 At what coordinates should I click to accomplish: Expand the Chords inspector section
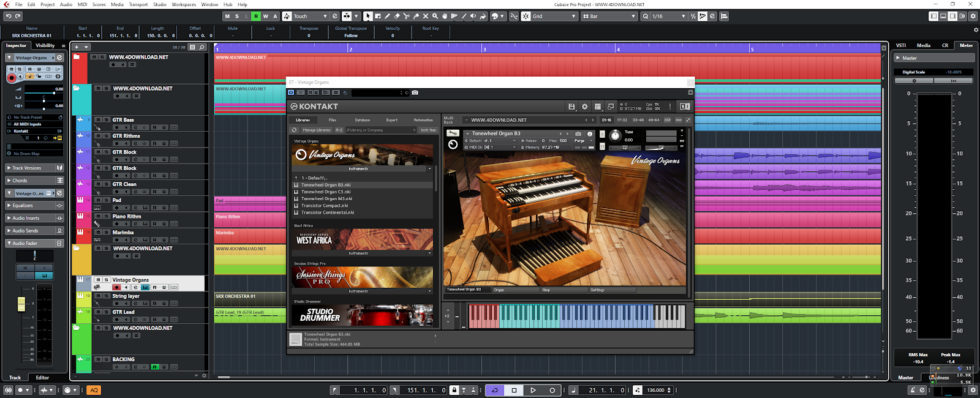[x=35, y=181]
